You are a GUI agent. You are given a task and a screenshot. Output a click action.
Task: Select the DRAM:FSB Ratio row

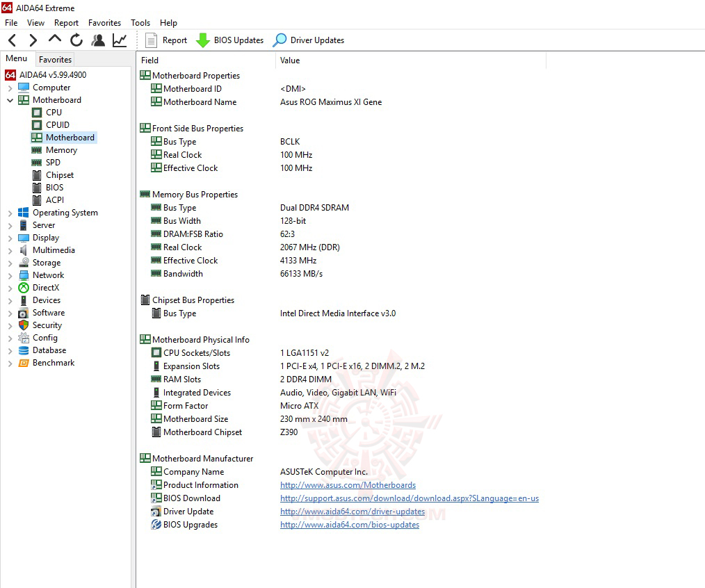coord(343,234)
